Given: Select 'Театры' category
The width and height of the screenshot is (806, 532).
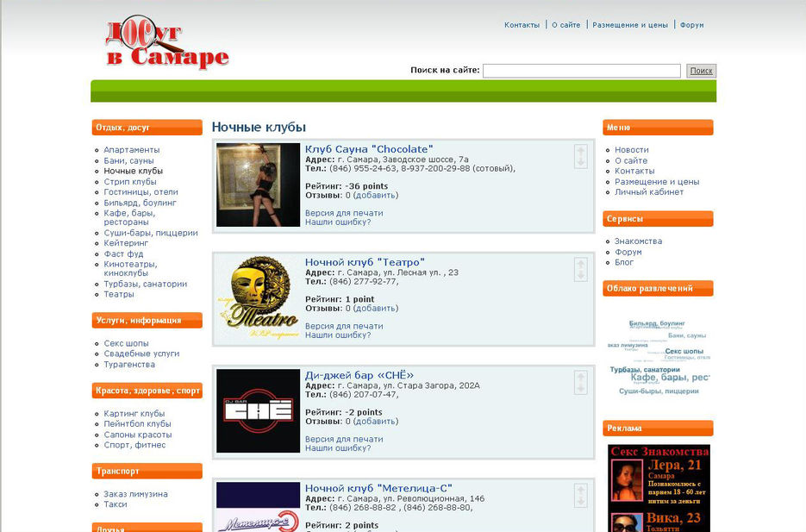Looking at the screenshot, I should pos(119,294).
